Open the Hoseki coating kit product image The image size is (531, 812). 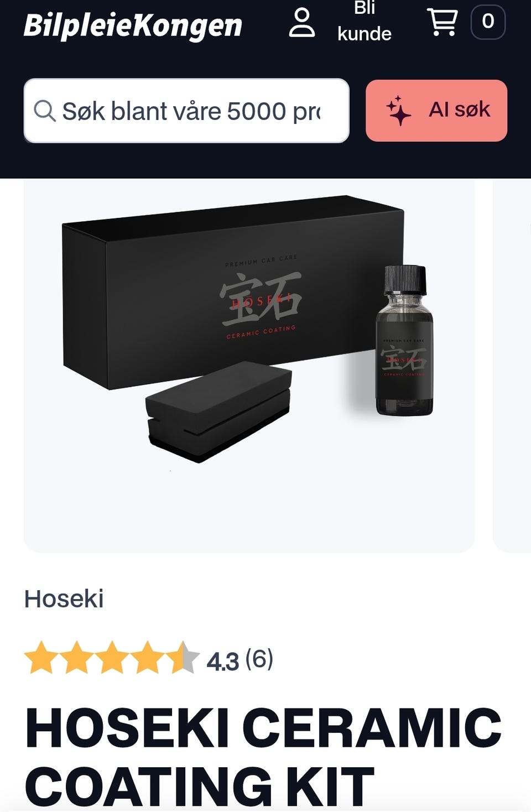tap(249, 365)
